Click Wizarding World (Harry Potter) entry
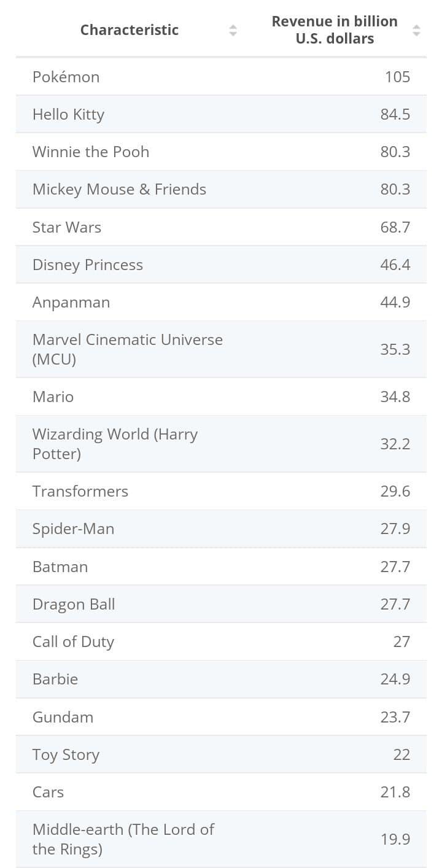 115,443
